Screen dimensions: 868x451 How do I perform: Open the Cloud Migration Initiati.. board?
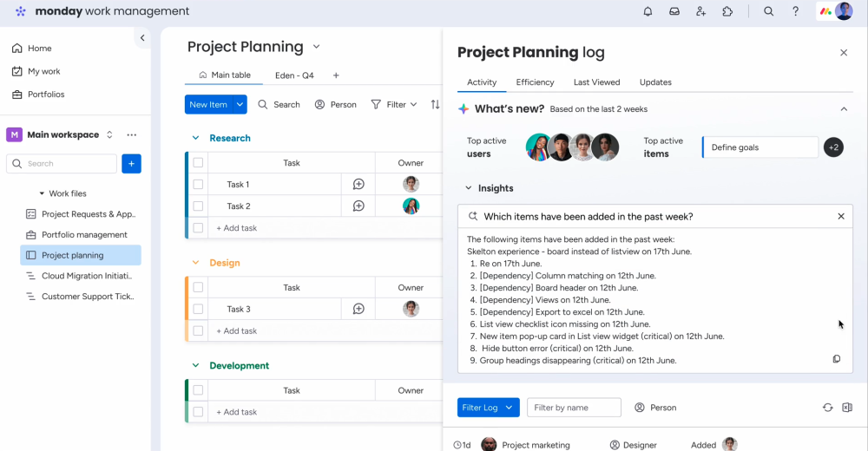point(80,276)
